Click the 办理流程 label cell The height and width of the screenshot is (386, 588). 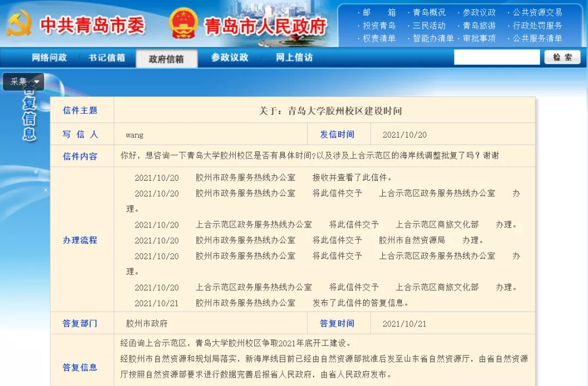coord(82,240)
